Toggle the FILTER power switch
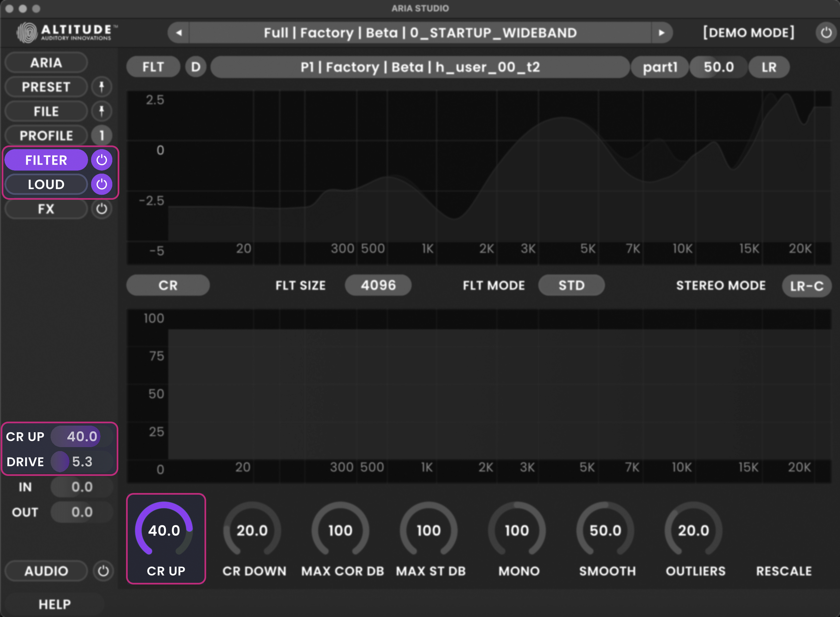Viewport: 840px width, 617px height. click(101, 160)
